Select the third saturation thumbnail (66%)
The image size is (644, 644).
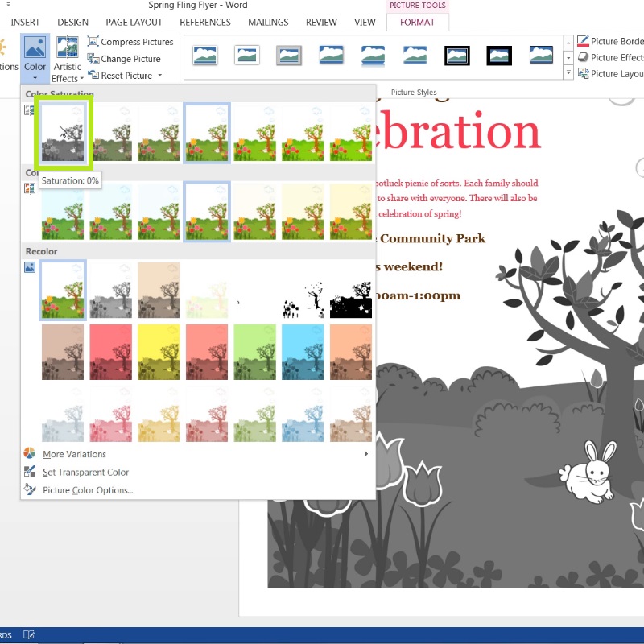pos(159,133)
